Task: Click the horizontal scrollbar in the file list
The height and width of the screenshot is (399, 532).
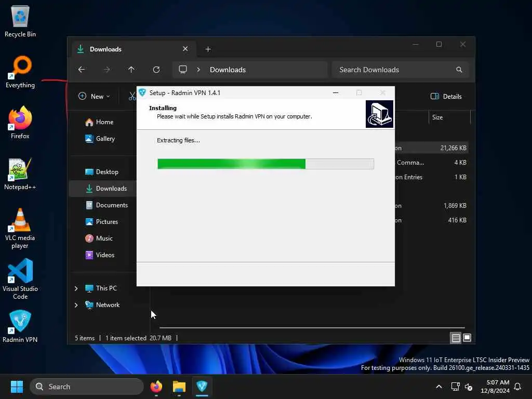Action: click(x=312, y=328)
